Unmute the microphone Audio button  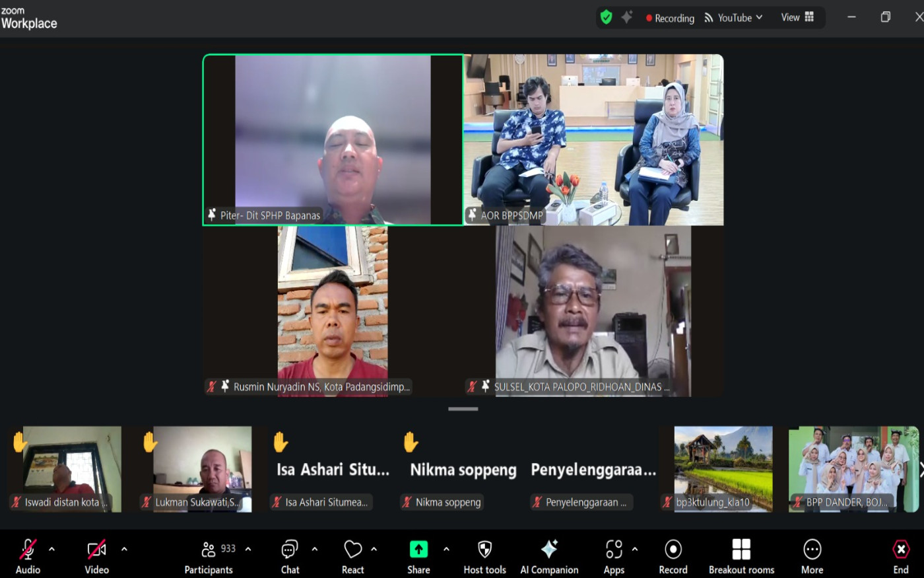(x=28, y=557)
